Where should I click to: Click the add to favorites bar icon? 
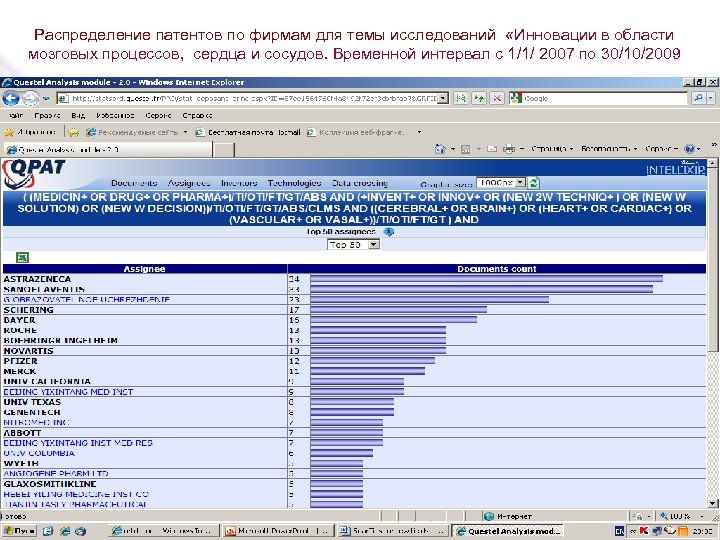tap(73, 133)
